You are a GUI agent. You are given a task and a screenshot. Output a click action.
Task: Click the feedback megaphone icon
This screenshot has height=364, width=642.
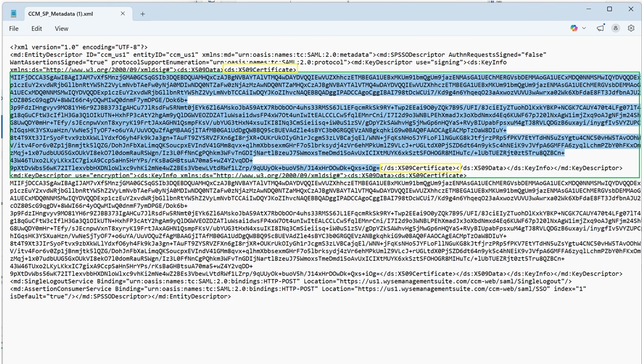(600, 28)
